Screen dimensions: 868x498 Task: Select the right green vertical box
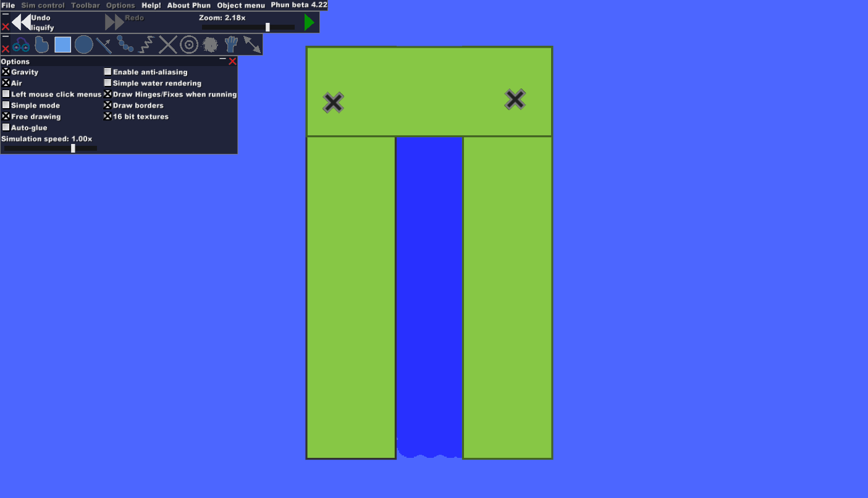coord(508,297)
